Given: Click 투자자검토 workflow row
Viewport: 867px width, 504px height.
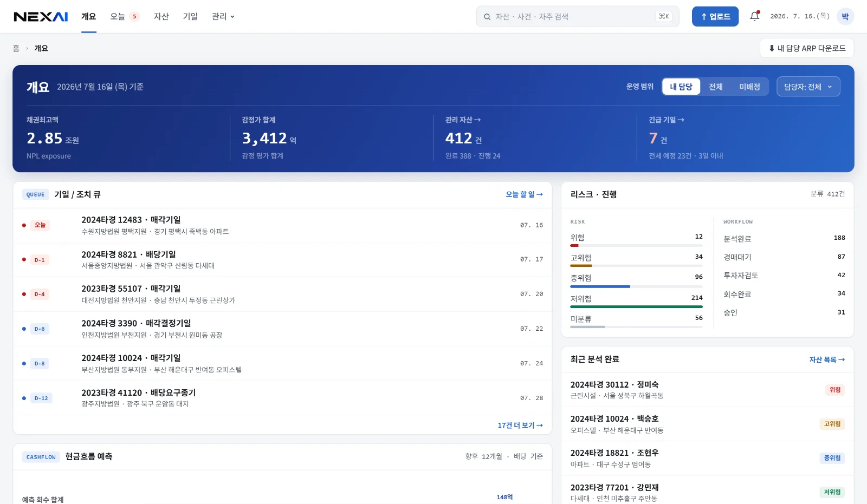Looking at the screenshot, I should point(784,276).
